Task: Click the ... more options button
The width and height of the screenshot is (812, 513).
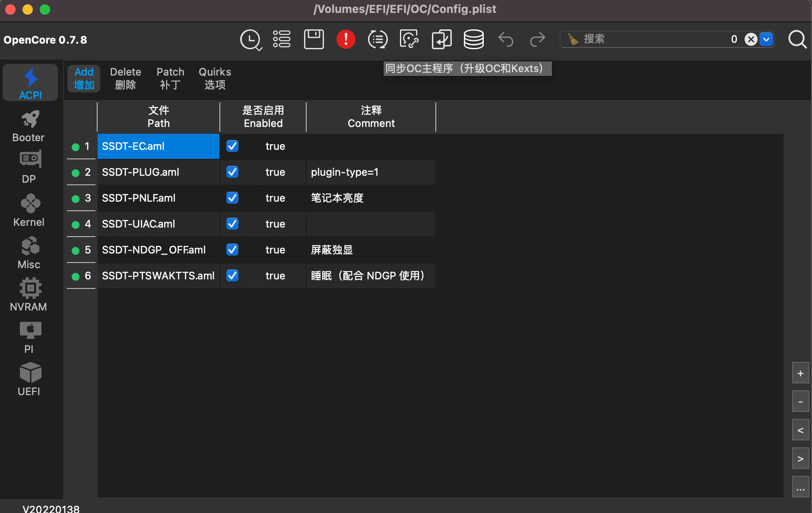Action: [800, 488]
